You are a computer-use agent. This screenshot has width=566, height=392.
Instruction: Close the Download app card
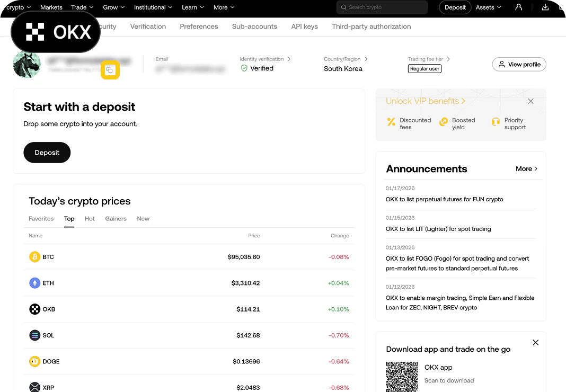(536, 343)
